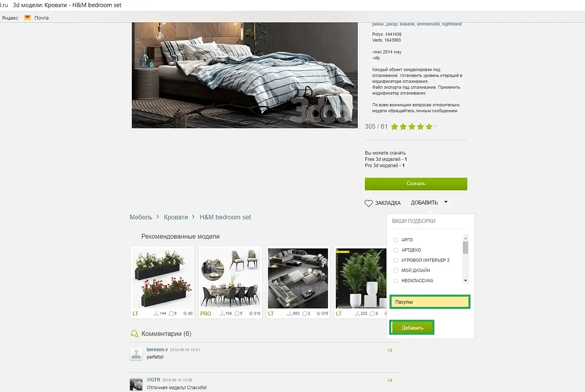Tick the АРГО collection checkbox

[396, 240]
